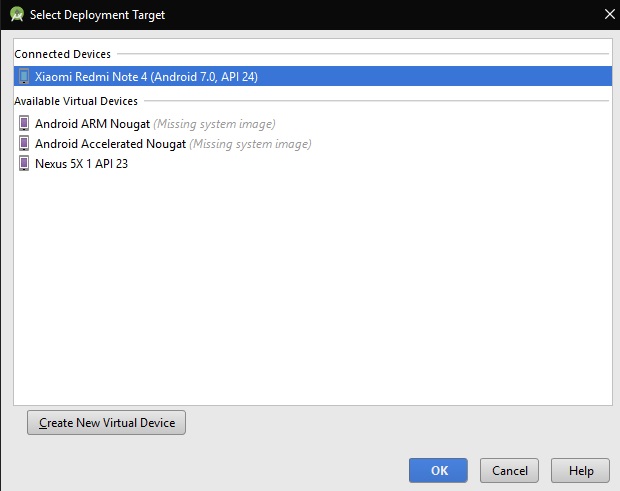Click Missing system image note beside ARM Nougat
Viewport: 620px width, 491px height.
tap(214, 124)
